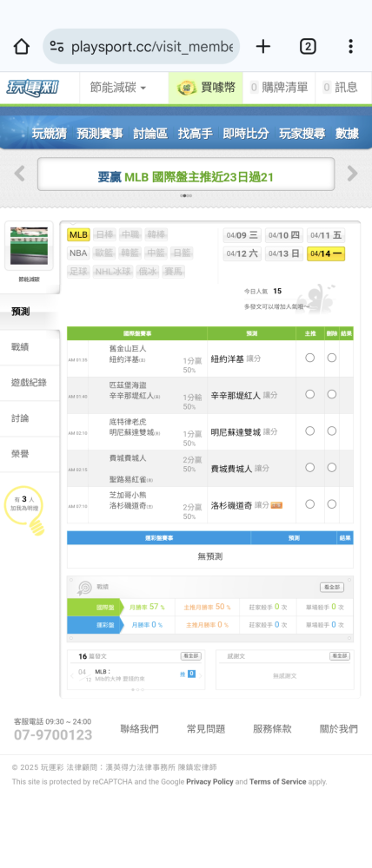Choose date 04/10 四
The image size is (372, 868).
click(x=284, y=235)
